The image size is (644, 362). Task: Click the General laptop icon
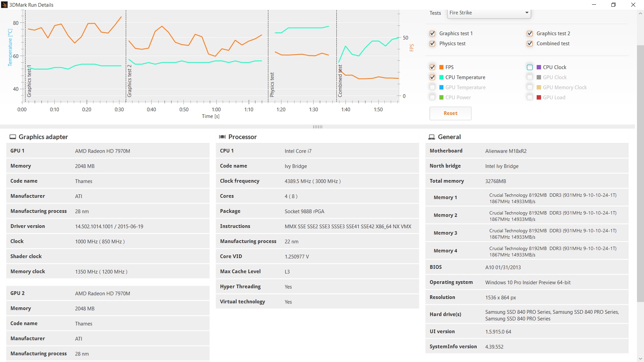pyautogui.click(x=432, y=137)
